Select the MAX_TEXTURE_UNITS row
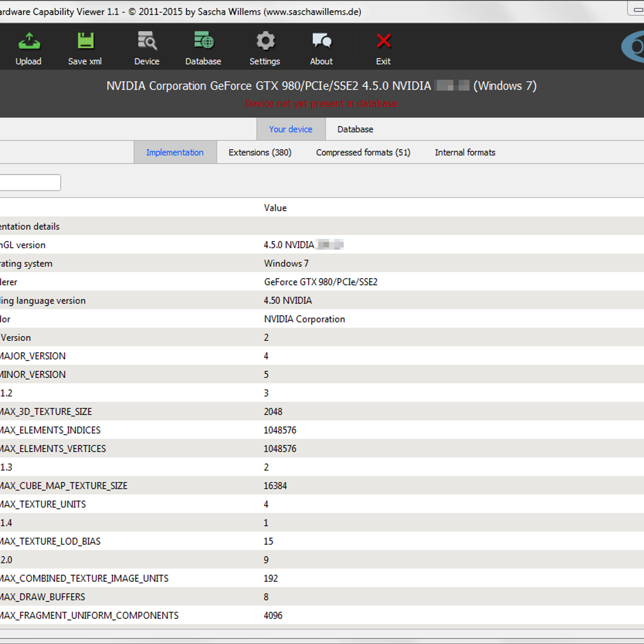The height and width of the screenshot is (644, 644). click(x=322, y=504)
